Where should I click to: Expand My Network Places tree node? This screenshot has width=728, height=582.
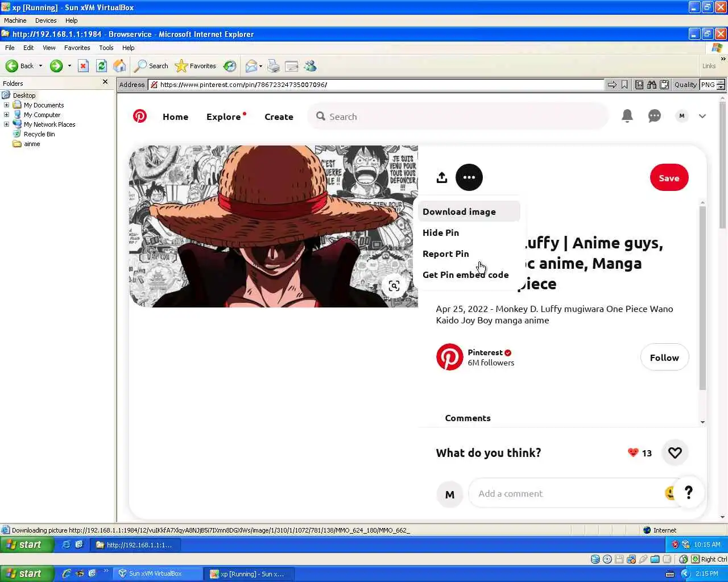click(x=6, y=124)
